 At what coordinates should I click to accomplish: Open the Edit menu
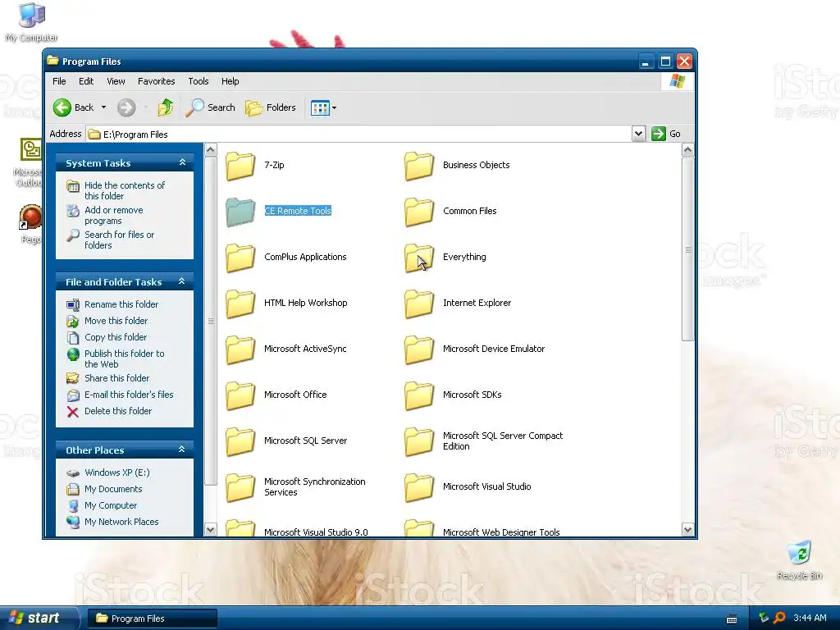(x=85, y=81)
